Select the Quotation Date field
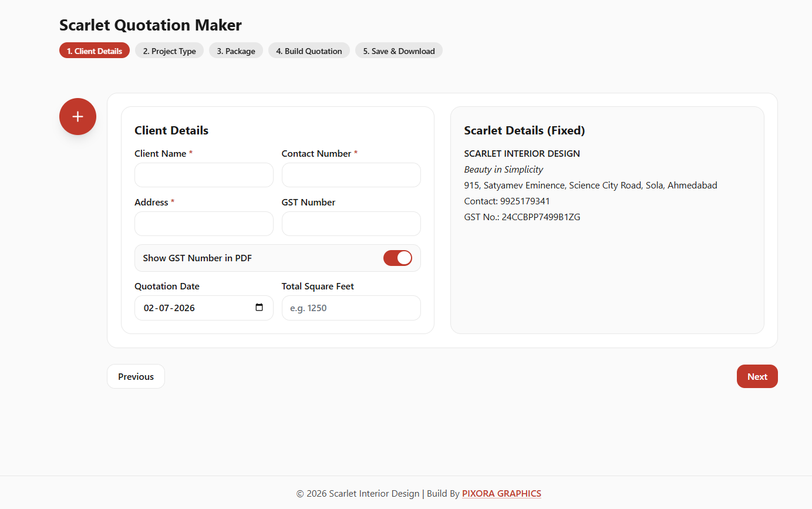The image size is (812, 509). pyautogui.click(x=204, y=308)
